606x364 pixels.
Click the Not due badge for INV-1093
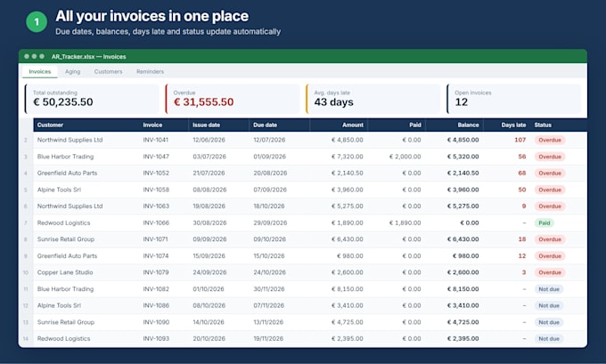549,338
